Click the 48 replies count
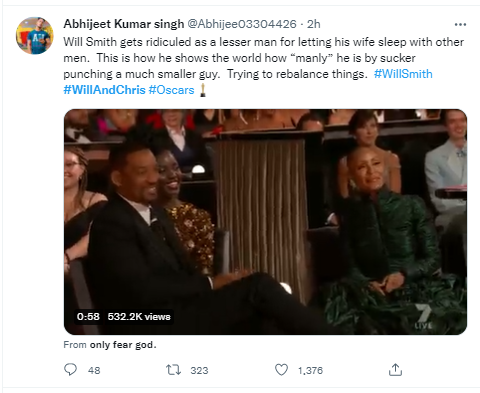Image resolution: width=480 pixels, height=393 pixels. [94, 370]
